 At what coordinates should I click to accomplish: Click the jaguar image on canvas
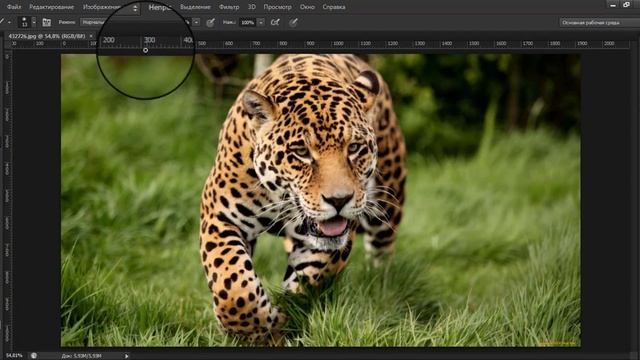tap(320, 200)
